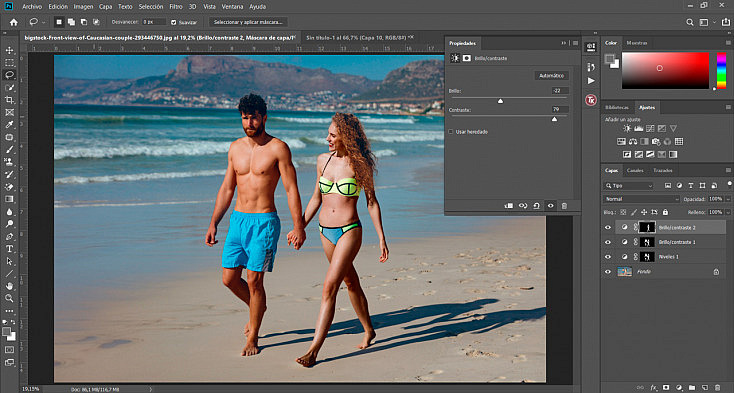Select the Zoom tool in the toolbar
This screenshot has height=393, width=734.
tap(9, 298)
